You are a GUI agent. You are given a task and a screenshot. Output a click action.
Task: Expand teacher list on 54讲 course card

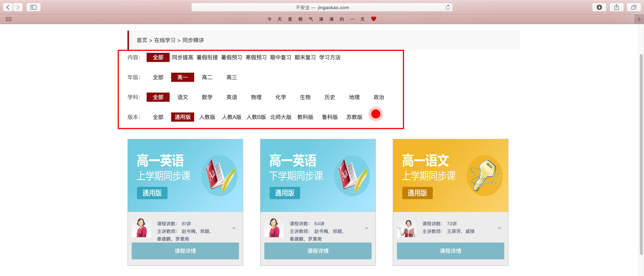pyautogui.click(x=366, y=228)
